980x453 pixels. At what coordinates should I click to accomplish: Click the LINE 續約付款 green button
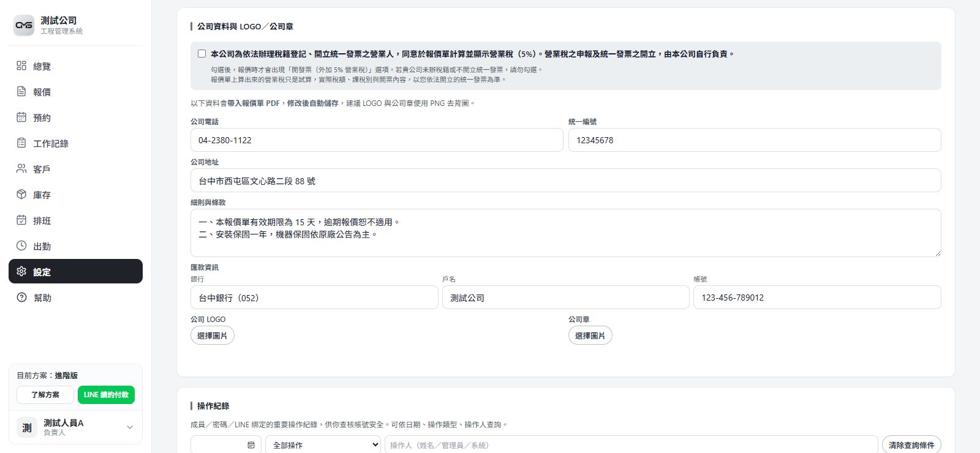coord(106,395)
